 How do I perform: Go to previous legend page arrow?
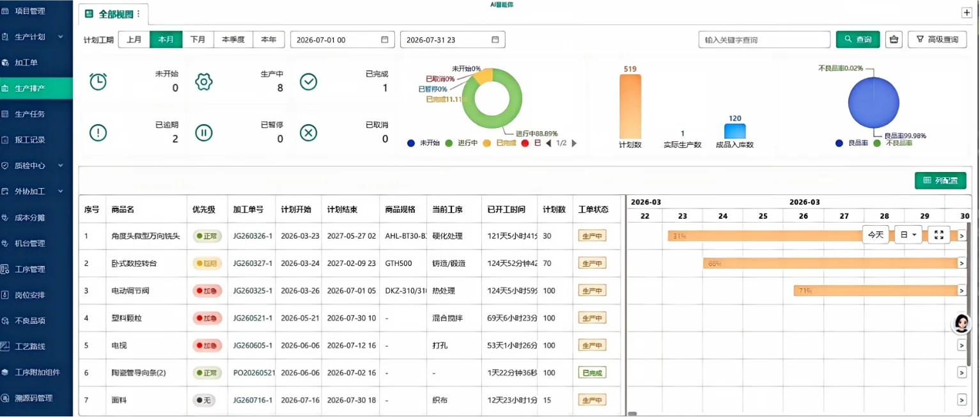(x=548, y=143)
